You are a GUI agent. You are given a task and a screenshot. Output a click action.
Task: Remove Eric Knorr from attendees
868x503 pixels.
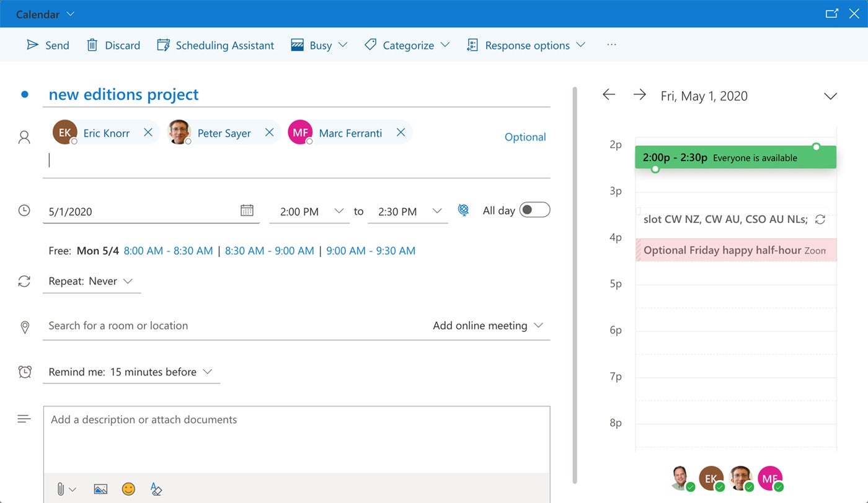148,133
